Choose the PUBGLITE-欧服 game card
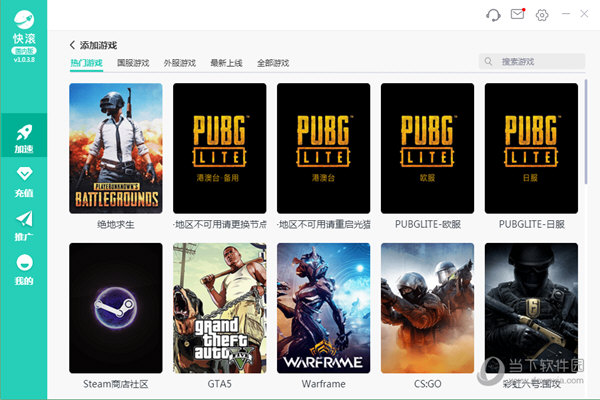The width and height of the screenshot is (600, 400). 427,147
